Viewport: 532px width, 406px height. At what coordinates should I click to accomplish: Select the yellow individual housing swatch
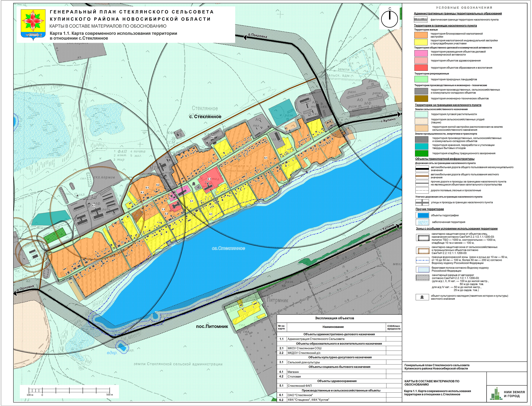click(421, 42)
